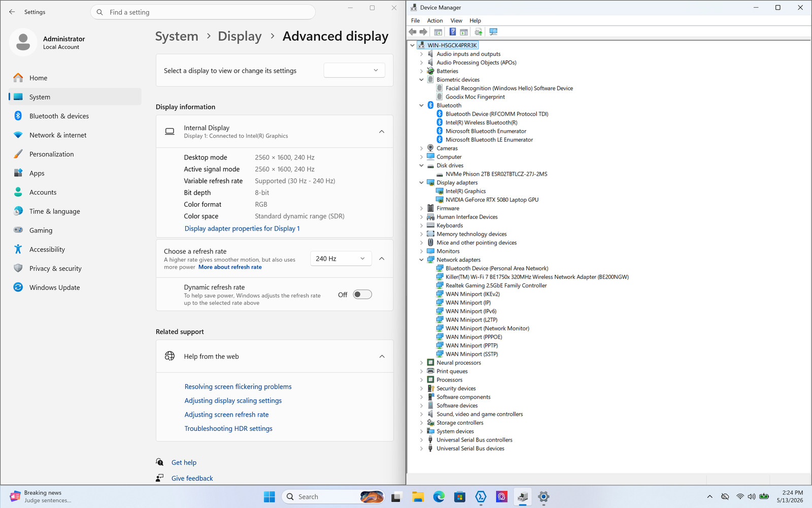Open Troubleshooting HDR settings link
The image size is (812, 508).
[x=228, y=429]
